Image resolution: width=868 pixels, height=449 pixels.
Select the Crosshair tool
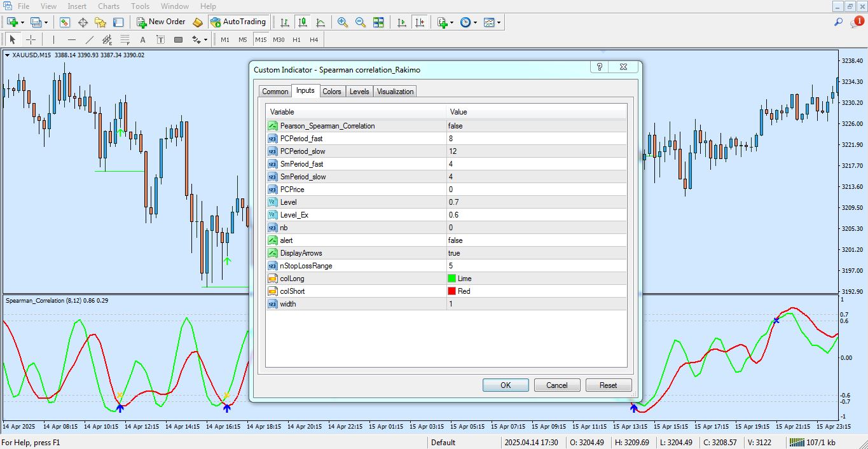pos(31,39)
